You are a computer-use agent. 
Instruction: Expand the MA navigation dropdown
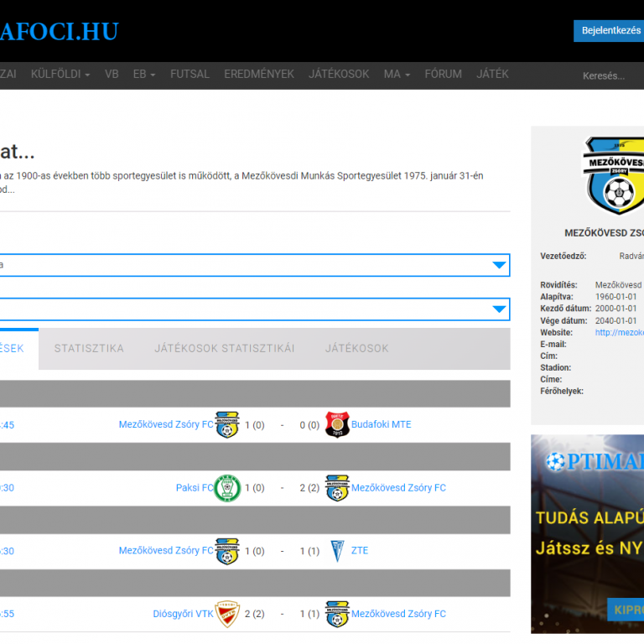coord(397,74)
